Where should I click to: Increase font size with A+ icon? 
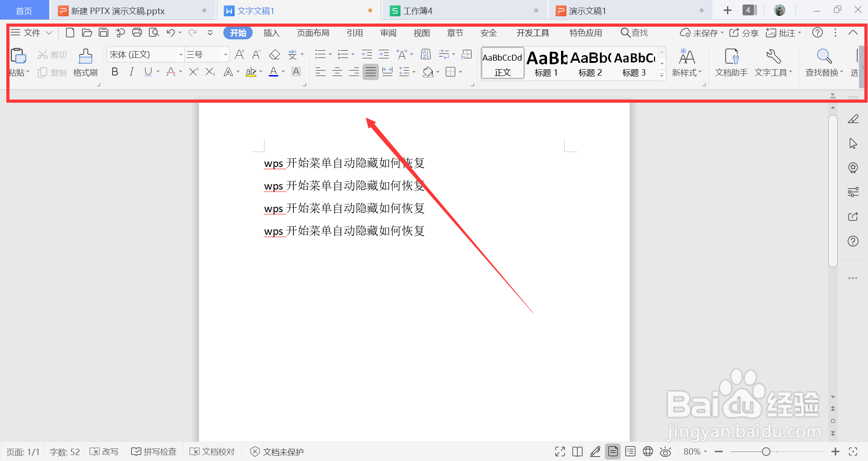[240, 55]
